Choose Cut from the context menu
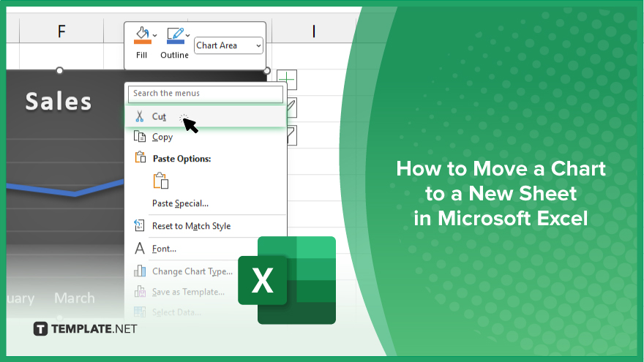This screenshot has height=362, width=644. [206, 116]
